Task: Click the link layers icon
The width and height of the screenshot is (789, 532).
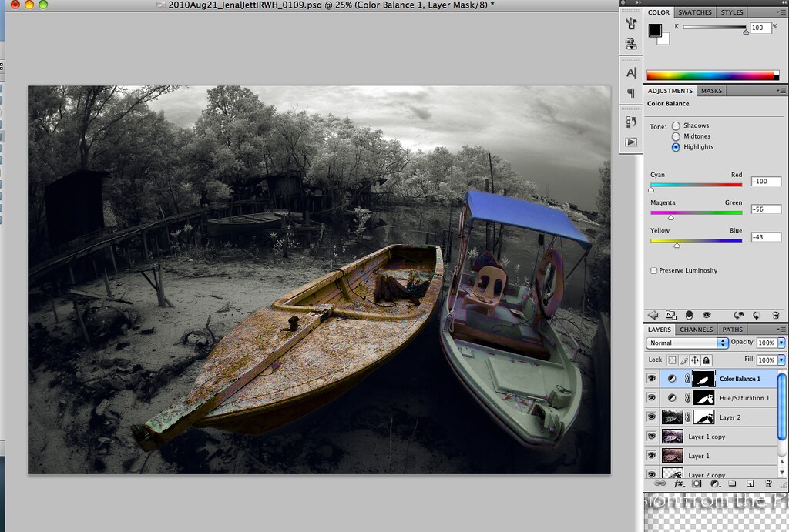Action: tap(660, 483)
